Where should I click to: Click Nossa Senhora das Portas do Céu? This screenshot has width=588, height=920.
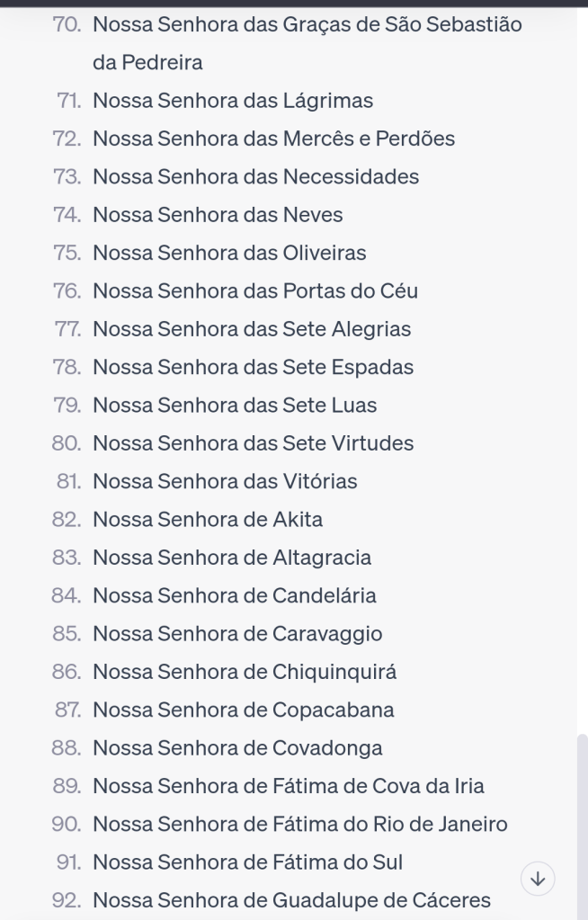[x=255, y=291]
